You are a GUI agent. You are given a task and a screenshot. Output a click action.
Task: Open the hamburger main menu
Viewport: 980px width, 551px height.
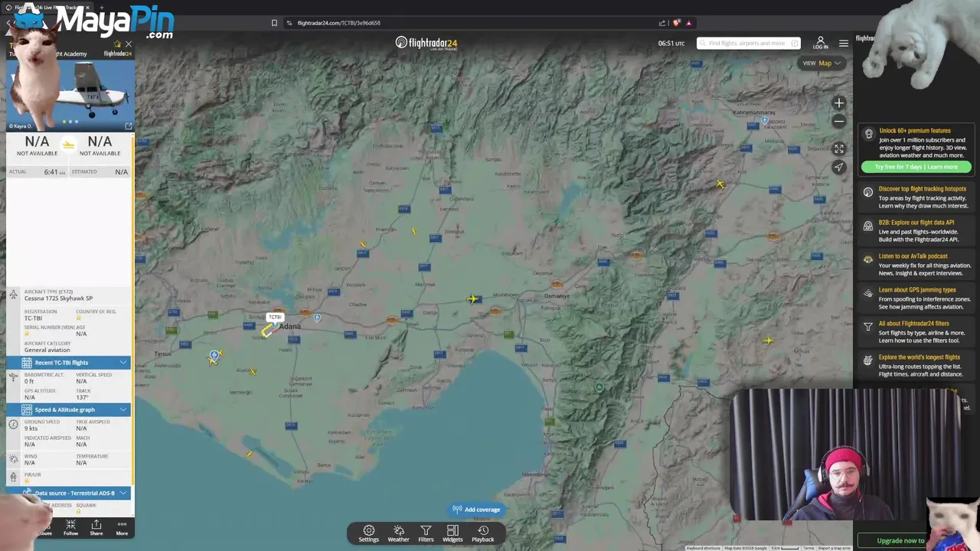843,43
